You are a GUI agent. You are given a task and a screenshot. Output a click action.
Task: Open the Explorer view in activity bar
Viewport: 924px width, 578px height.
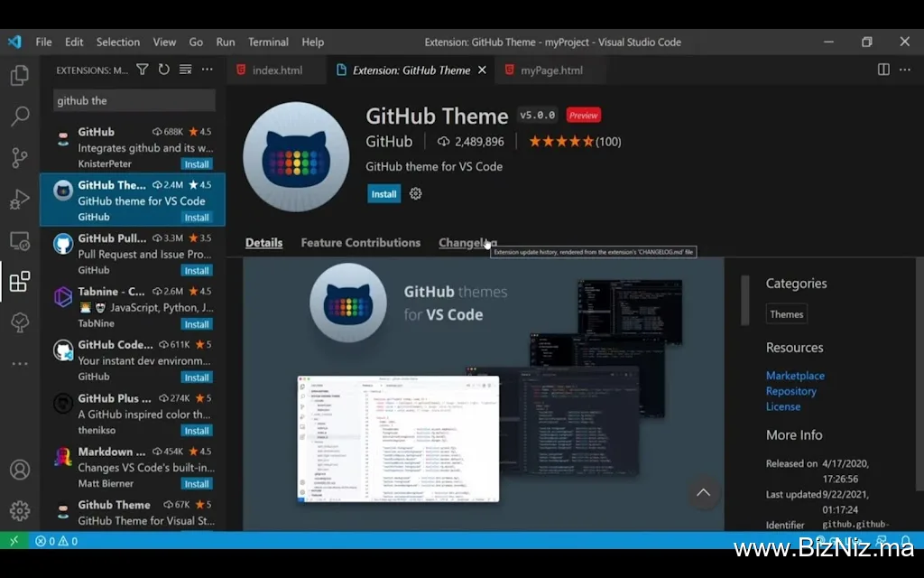pyautogui.click(x=20, y=75)
